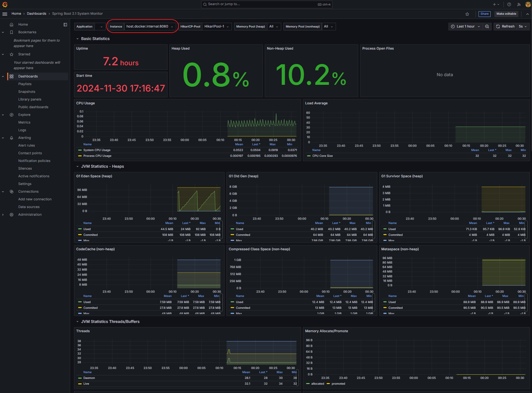Open the news feed icon
Image resolution: width=532 pixels, height=393 pixels.
(x=519, y=4)
